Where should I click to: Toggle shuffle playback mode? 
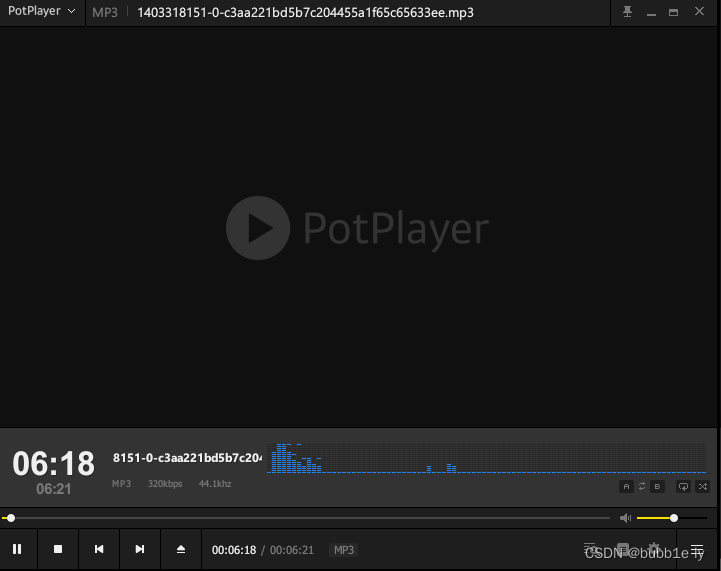[703, 486]
